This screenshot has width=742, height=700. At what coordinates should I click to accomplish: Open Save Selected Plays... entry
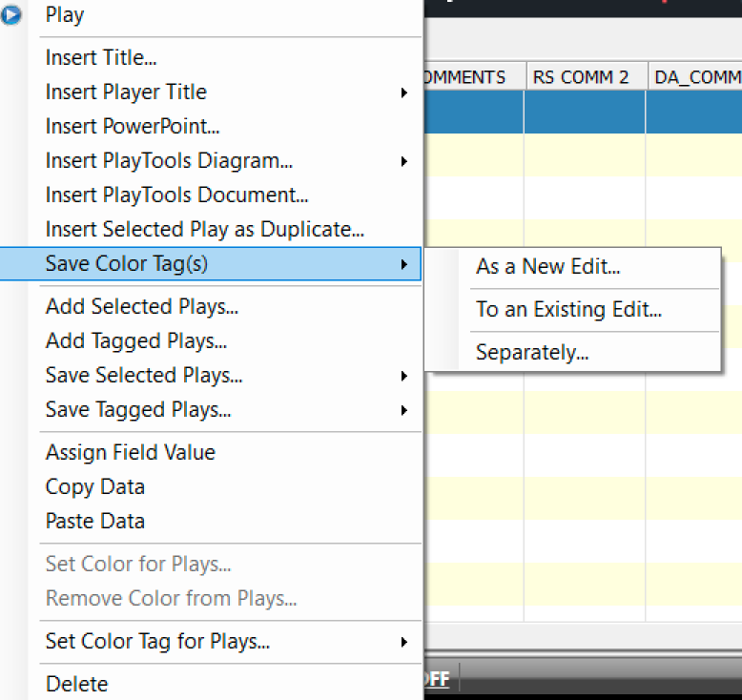pyautogui.click(x=144, y=376)
